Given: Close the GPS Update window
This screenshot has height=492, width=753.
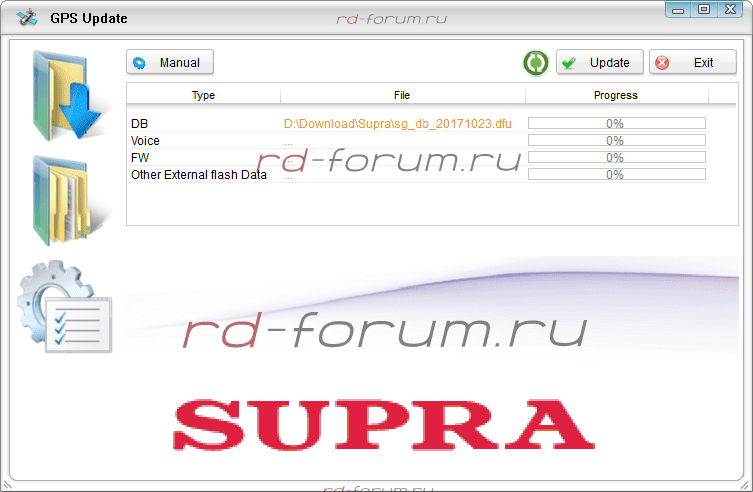Looking at the screenshot, I should (730, 10).
